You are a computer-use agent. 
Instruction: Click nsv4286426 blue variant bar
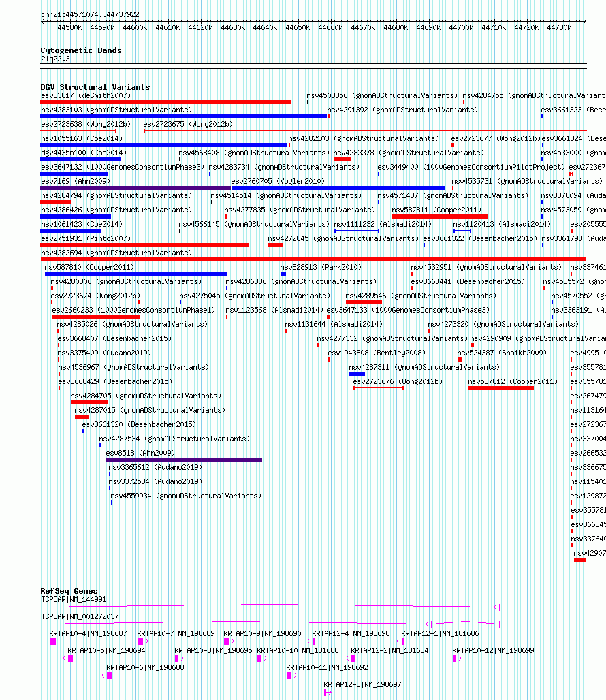[76, 217]
